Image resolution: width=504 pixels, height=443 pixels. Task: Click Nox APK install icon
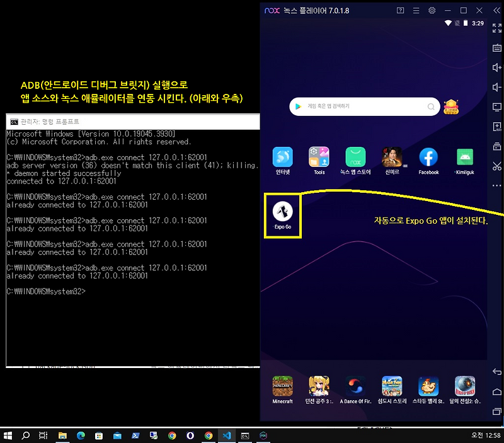tap(496, 127)
